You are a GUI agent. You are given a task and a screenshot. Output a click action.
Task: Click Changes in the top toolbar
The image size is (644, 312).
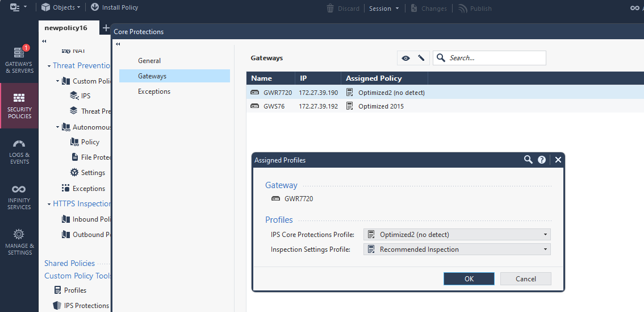click(x=428, y=8)
